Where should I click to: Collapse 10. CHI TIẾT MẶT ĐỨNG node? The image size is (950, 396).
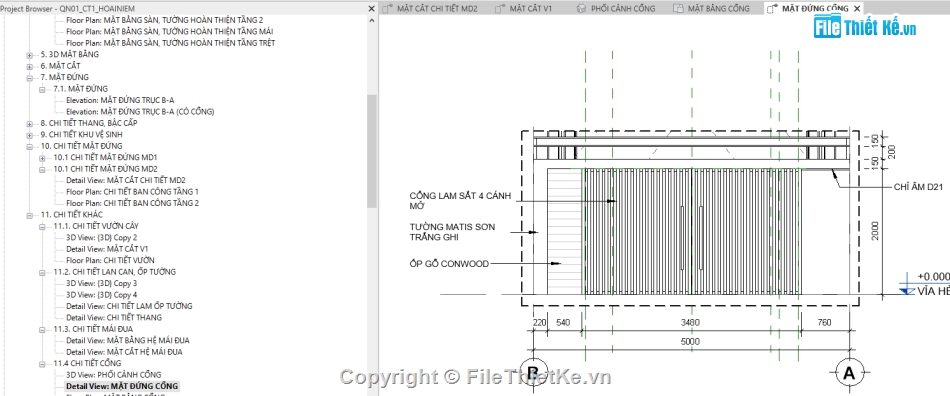29,147
